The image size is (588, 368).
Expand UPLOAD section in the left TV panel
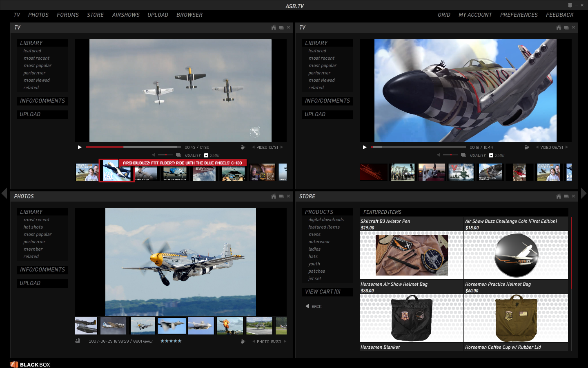tap(42, 114)
